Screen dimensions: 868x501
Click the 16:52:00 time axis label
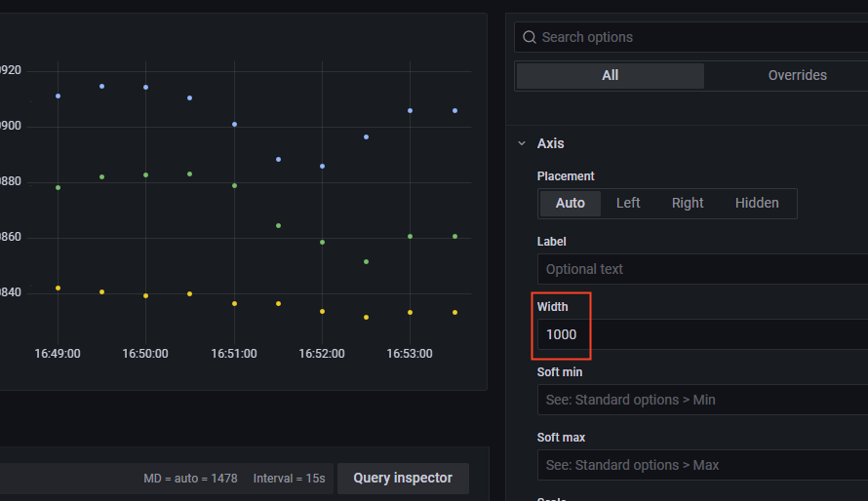tap(322, 354)
